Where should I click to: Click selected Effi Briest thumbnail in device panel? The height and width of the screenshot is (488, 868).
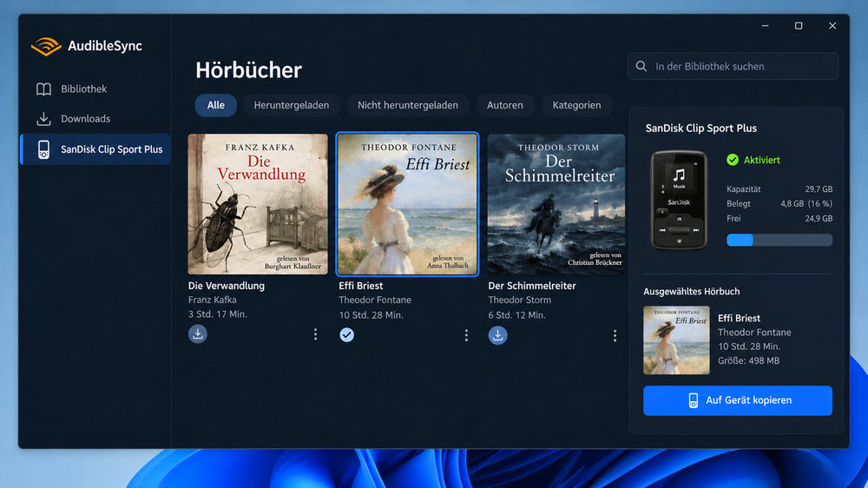pos(676,340)
